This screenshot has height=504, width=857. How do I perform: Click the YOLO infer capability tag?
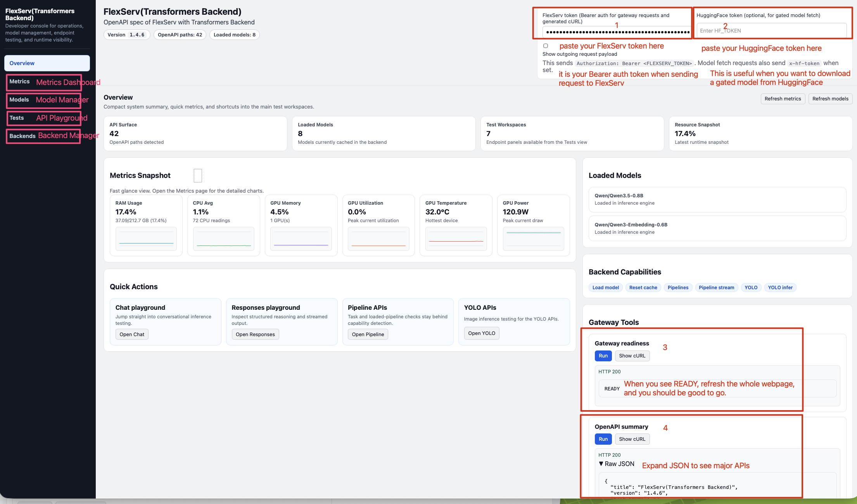[780, 288]
